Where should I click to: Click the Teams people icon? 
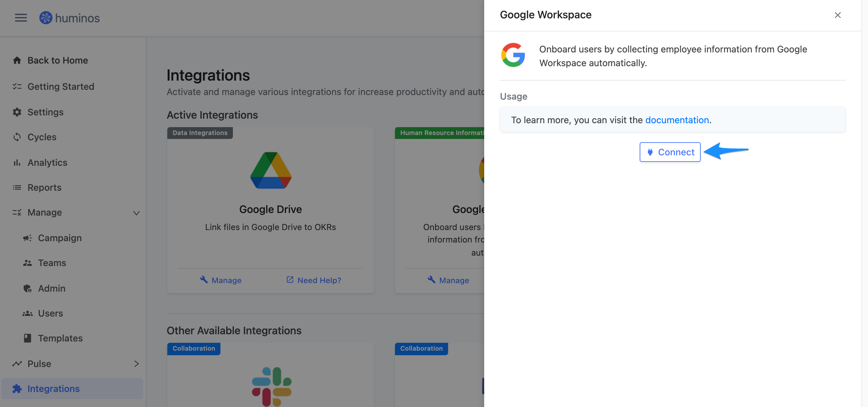coord(27,262)
